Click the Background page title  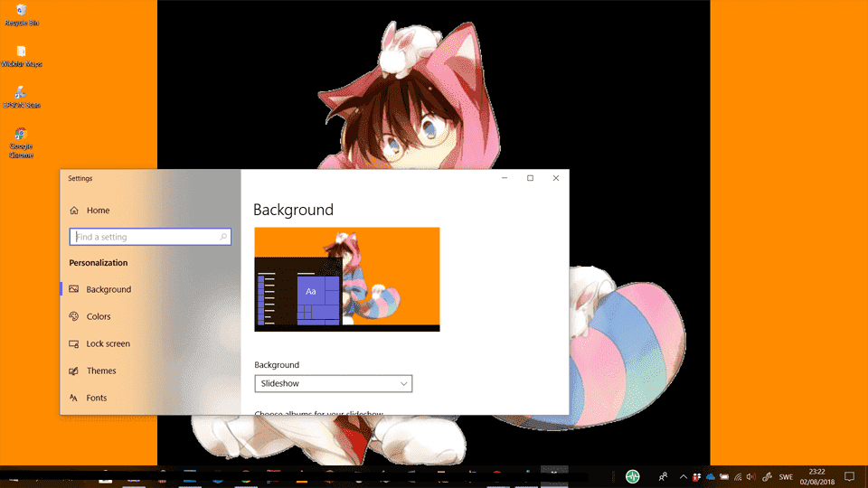tap(293, 210)
